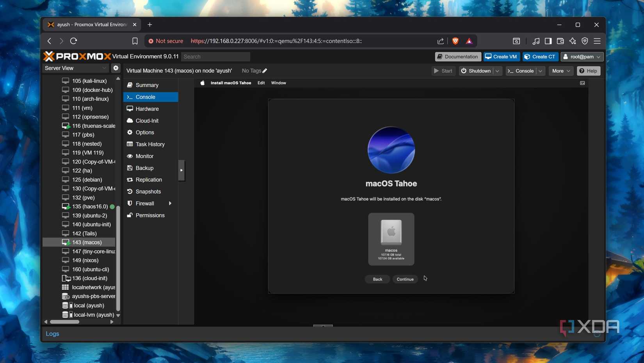Click the Shutdown button
The width and height of the screenshot is (644, 363).
click(x=476, y=71)
